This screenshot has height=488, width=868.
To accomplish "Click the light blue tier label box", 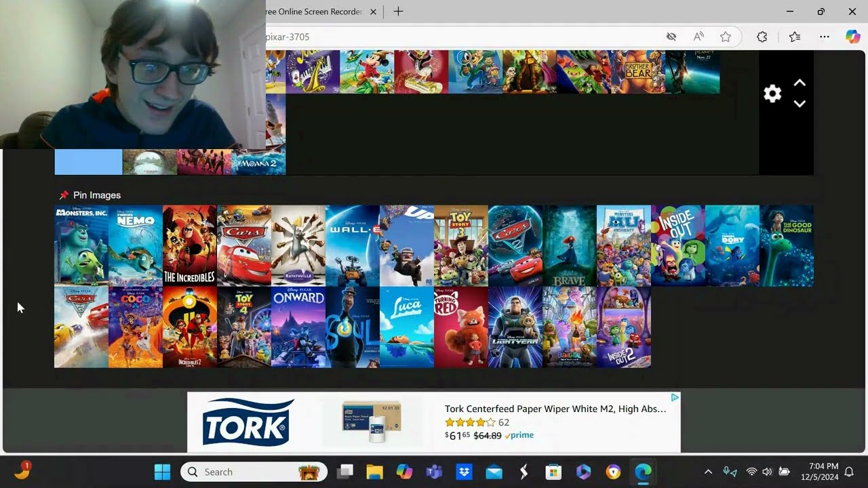I will (x=88, y=162).
